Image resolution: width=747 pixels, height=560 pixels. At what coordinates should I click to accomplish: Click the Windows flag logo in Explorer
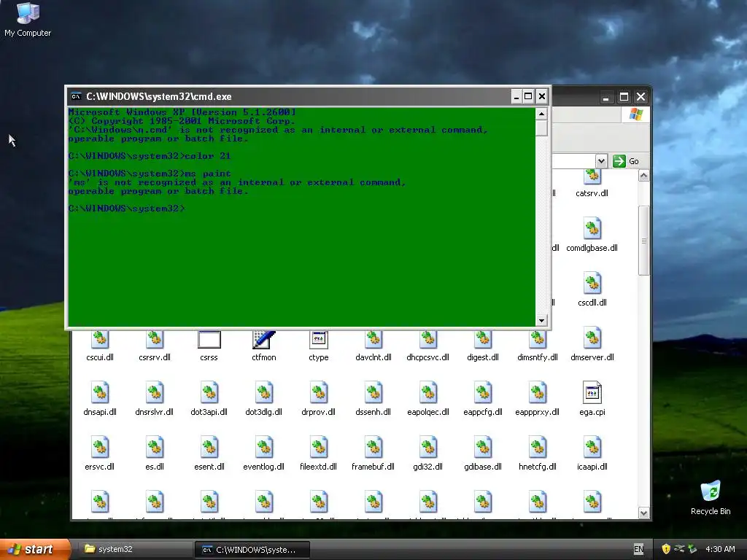(635, 114)
